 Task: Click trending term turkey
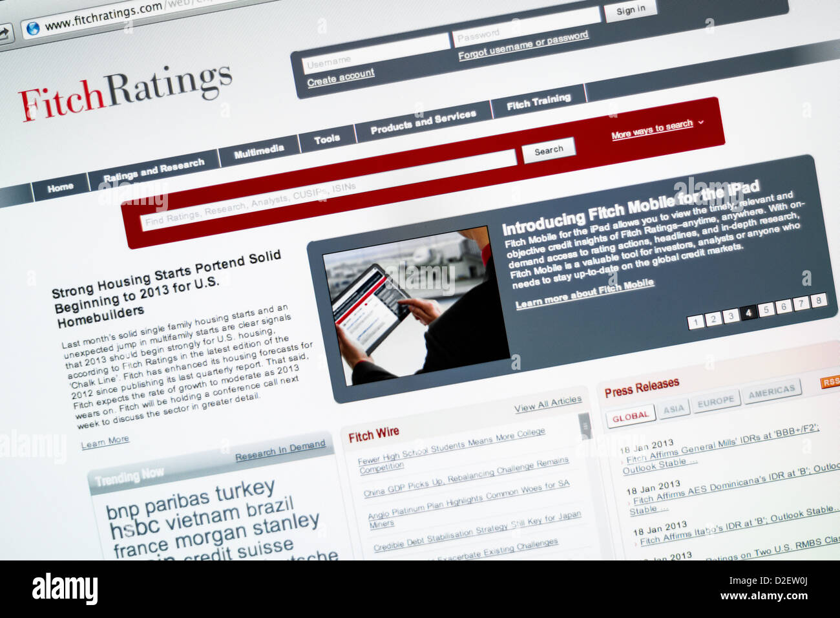click(x=246, y=491)
